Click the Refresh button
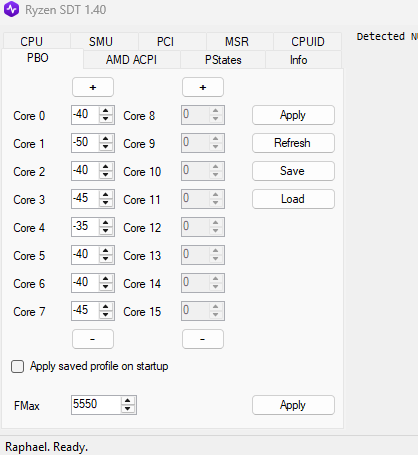This screenshot has width=418, height=455. point(293,143)
